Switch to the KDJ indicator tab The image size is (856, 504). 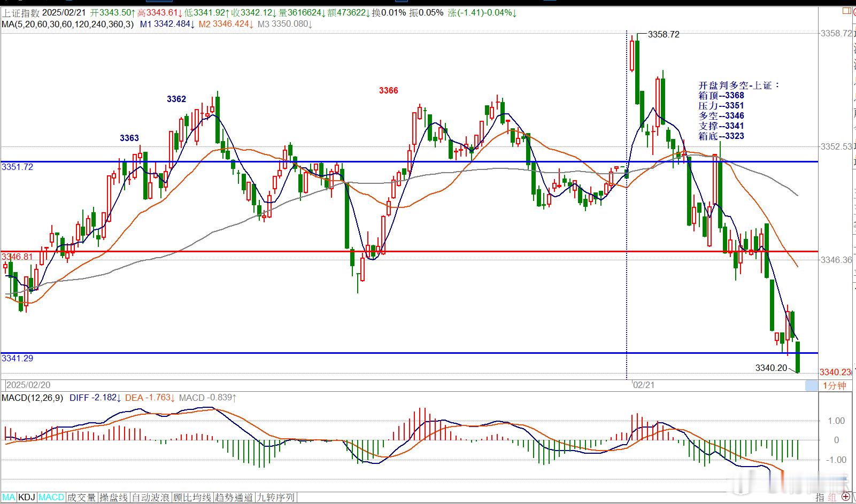[27, 497]
